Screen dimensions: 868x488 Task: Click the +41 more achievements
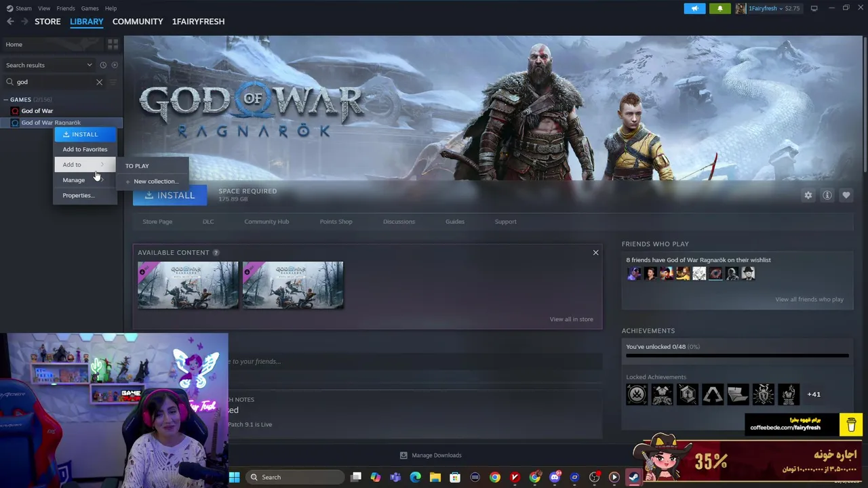point(814,394)
